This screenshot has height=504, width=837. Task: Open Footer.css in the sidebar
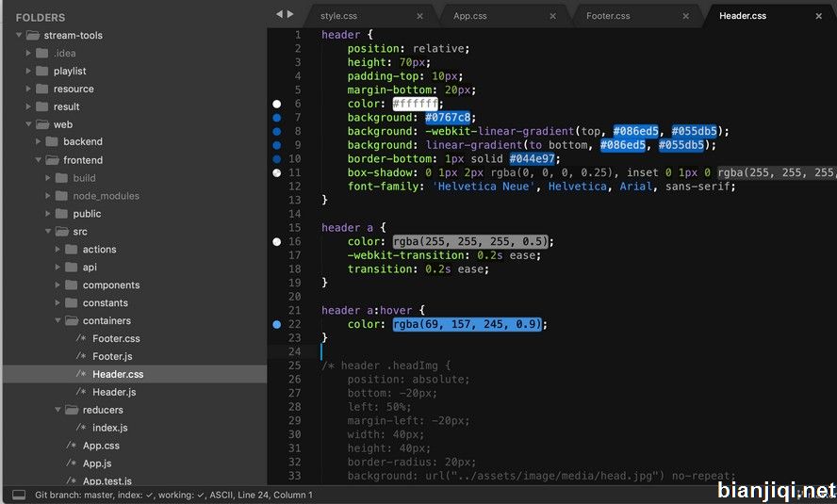click(x=116, y=338)
